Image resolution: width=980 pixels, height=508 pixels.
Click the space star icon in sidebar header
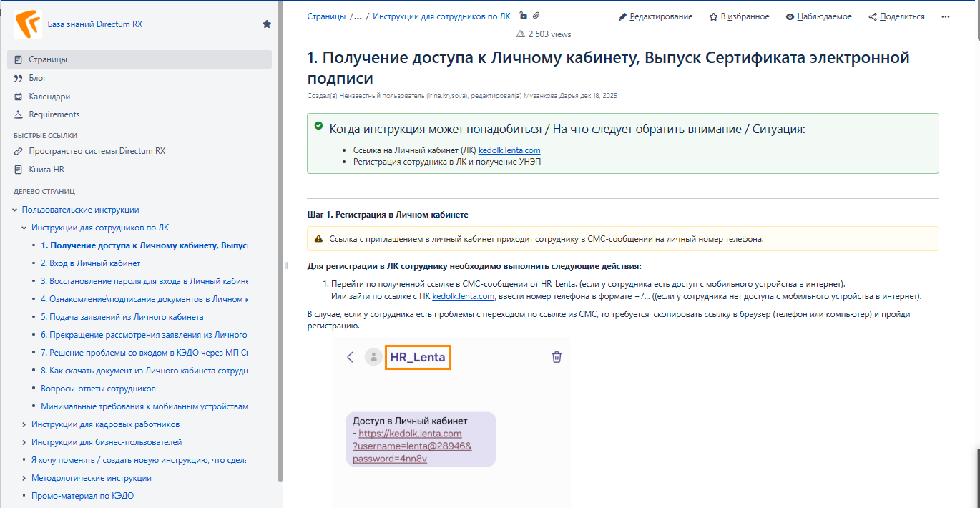click(267, 24)
